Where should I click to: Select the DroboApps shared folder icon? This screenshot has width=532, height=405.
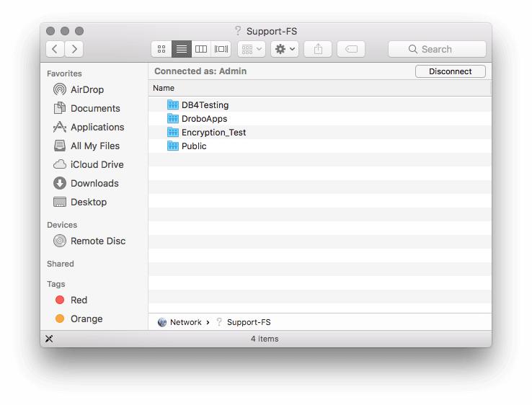pyautogui.click(x=173, y=118)
